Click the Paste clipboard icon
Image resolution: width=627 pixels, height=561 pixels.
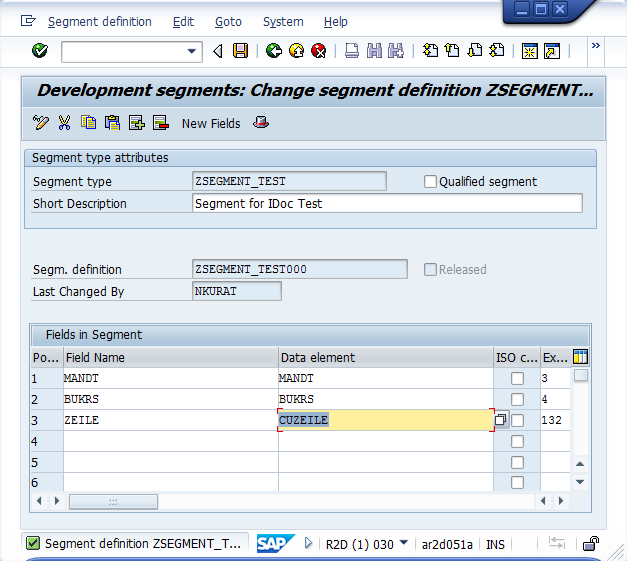(112, 123)
